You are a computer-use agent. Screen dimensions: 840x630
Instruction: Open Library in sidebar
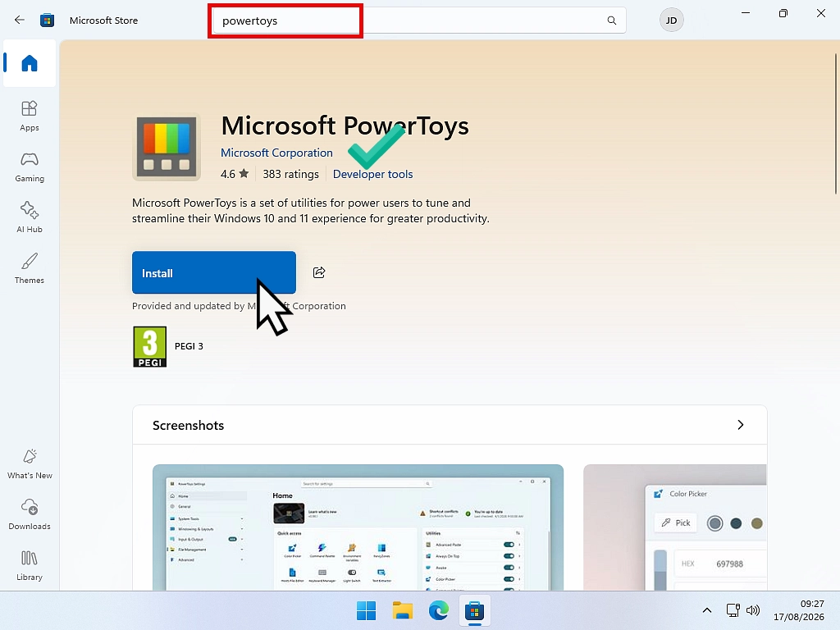point(30,565)
